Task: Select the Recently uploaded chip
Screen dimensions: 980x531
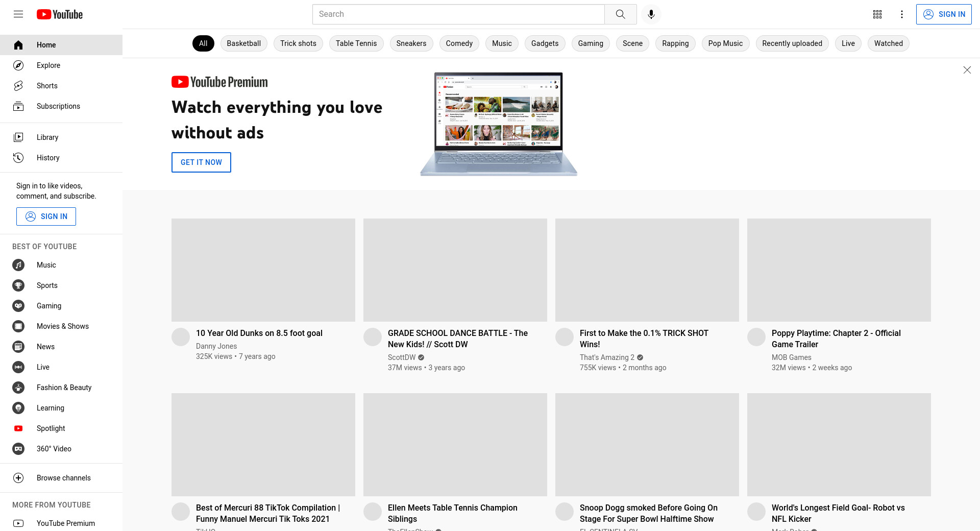Action: pos(792,43)
